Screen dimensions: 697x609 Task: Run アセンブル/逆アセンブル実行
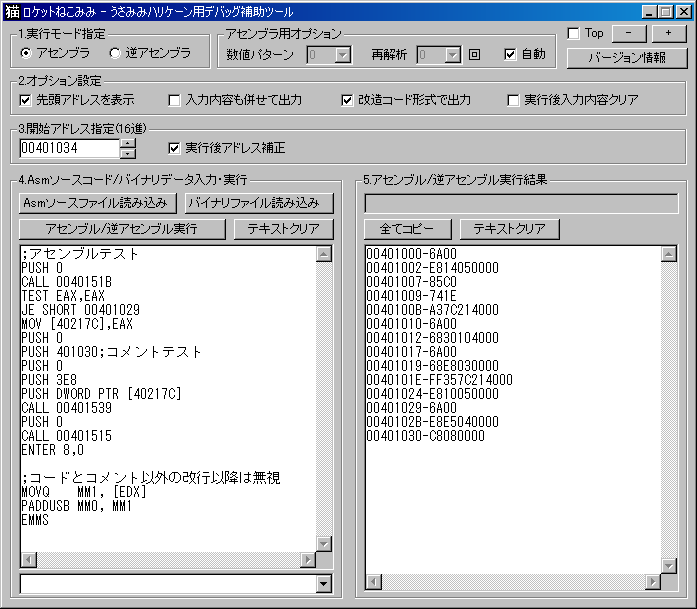point(122,229)
